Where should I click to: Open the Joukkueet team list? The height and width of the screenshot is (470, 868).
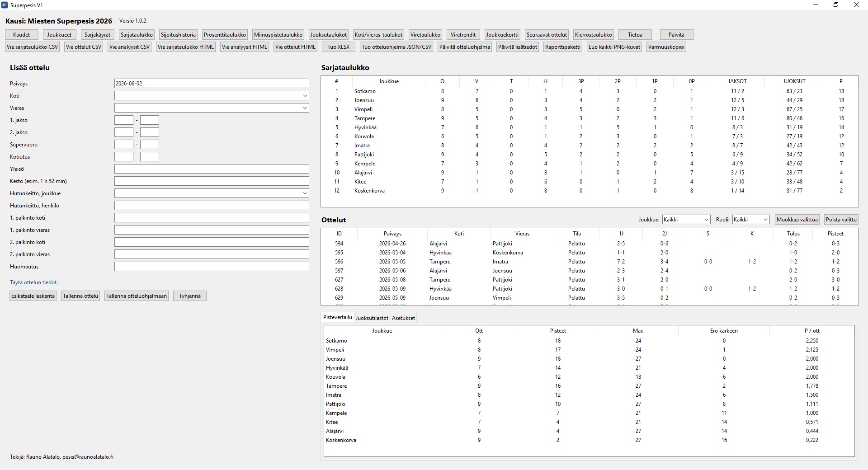(x=59, y=35)
